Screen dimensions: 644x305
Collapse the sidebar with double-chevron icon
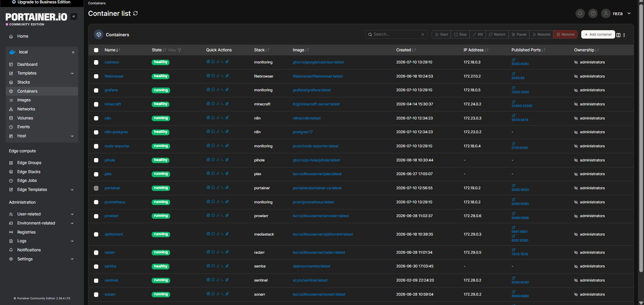74,16
